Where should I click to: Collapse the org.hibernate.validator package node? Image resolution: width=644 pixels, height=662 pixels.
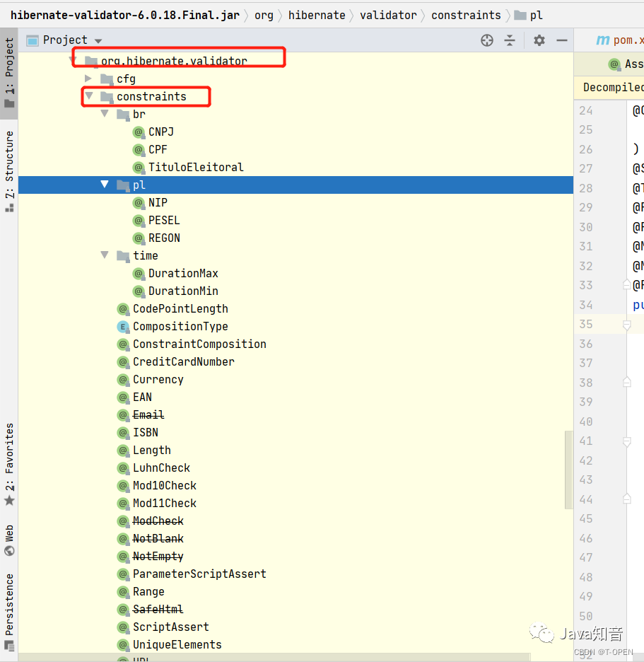coord(73,61)
